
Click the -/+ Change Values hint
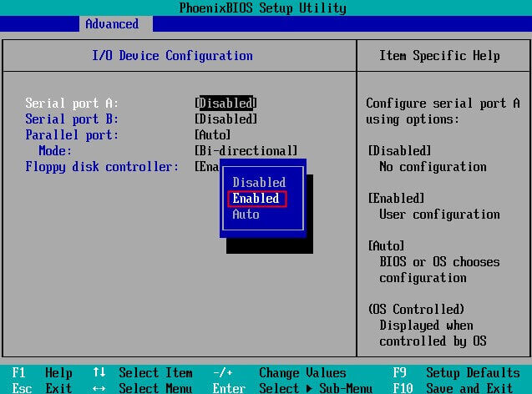point(280,373)
